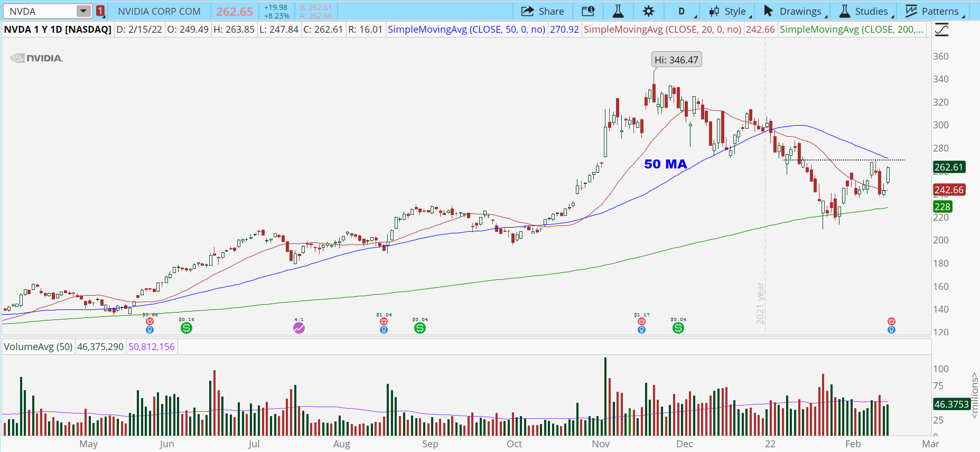Viewport: 980px width, 452px height.
Task: Click the lightbulb icon below the $1.04 earnings marker
Action: (x=384, y=330)
